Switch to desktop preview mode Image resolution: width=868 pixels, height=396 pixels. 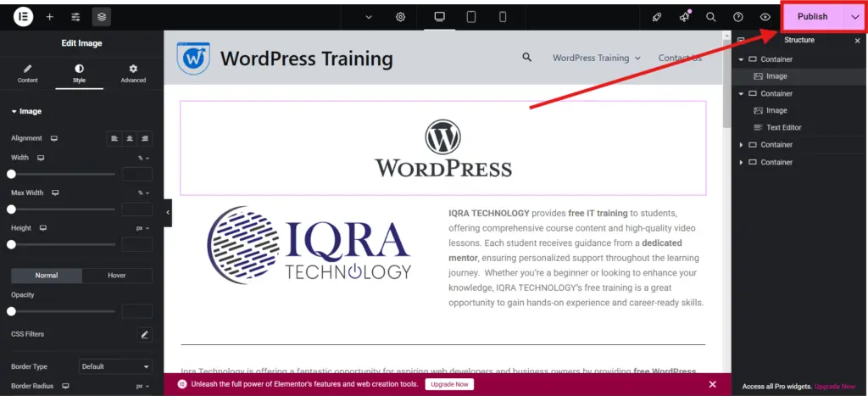(x=440, y=17)
